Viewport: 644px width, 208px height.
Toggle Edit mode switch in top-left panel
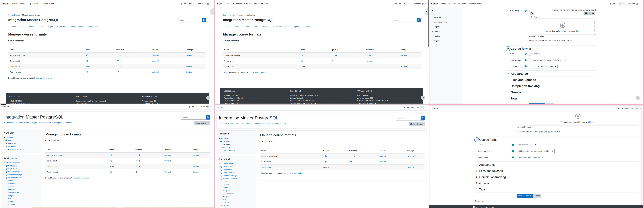click(209, 4)
